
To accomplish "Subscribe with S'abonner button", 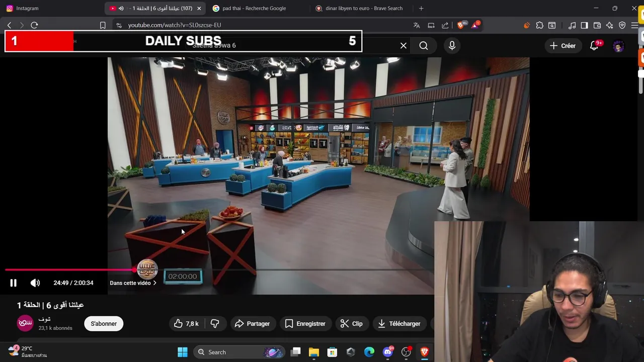I will (x=104, y=324).
